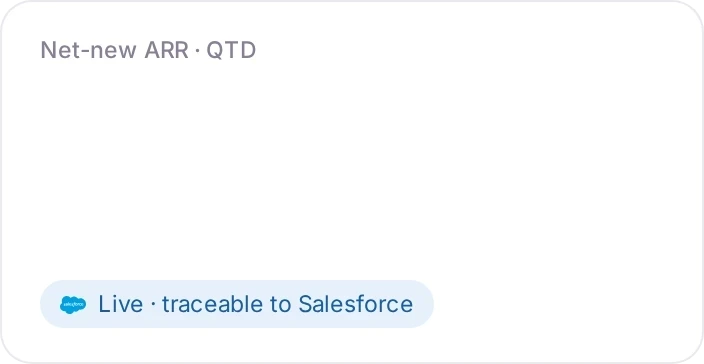This screenshot has height=364, width=704.
Task: Click the Net-new ARR heading text
Action: [x=114, y=50]
